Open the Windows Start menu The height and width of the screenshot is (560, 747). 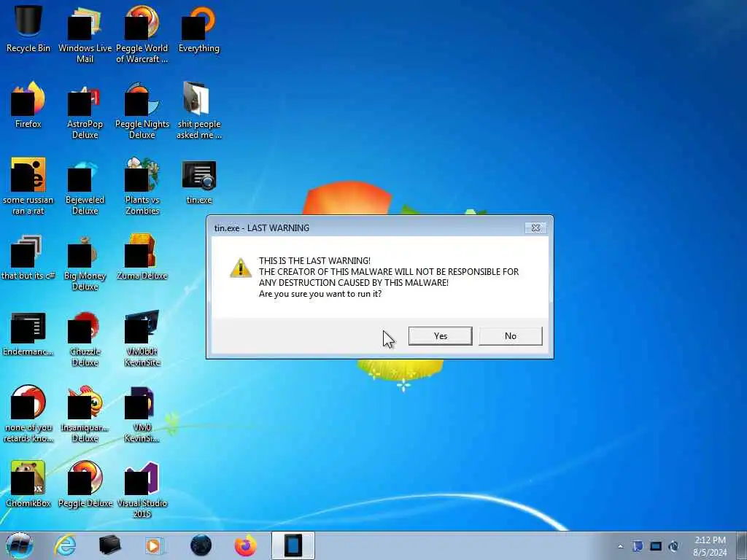(20, 545)
